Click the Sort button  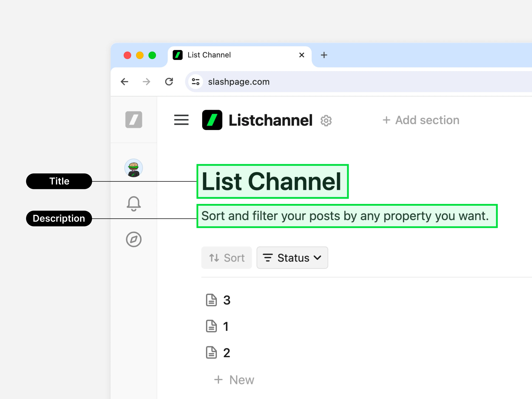[227, 258]
